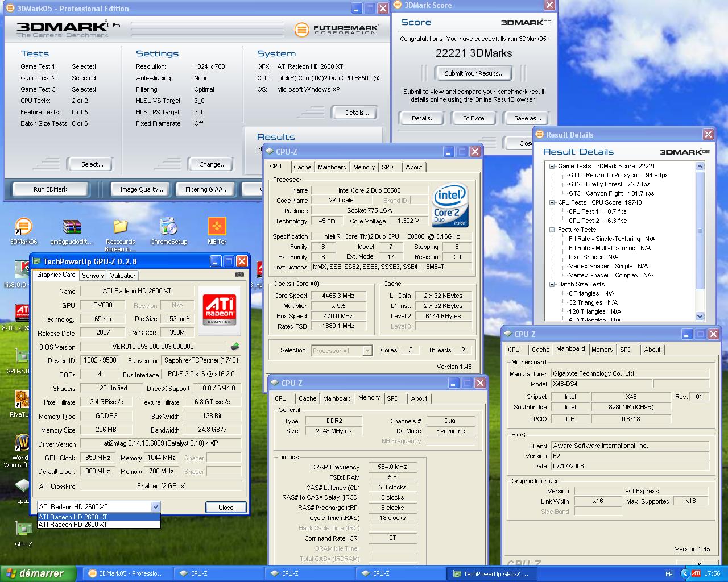
Task: Select the CPU Test 1 row
Action: click(x=598, y=211)
